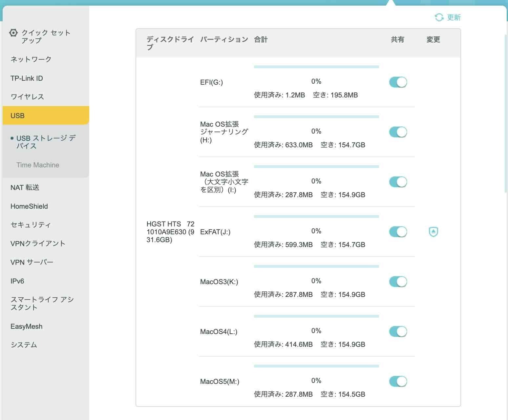Click Mac OS拡張ジャーナリング(H:) partition label
Image resolution: width=508 pixels, height=420 pixels.
click(x=224, y=132)
